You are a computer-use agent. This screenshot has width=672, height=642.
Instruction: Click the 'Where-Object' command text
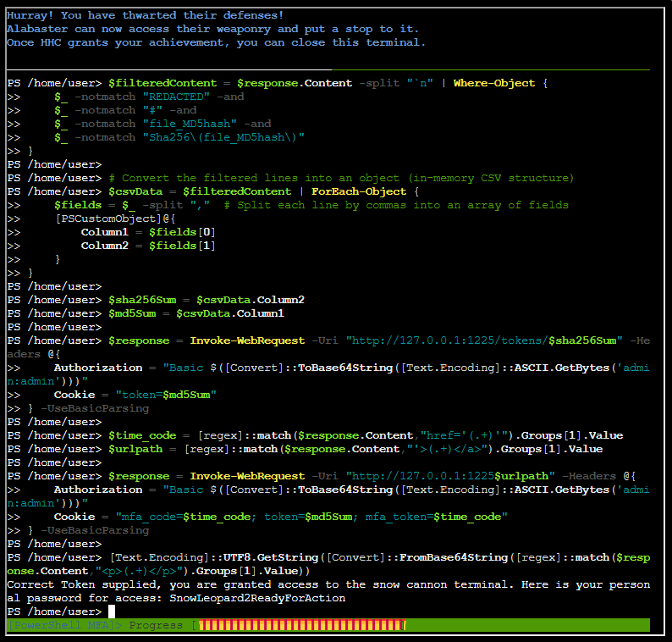click(493, 83)
